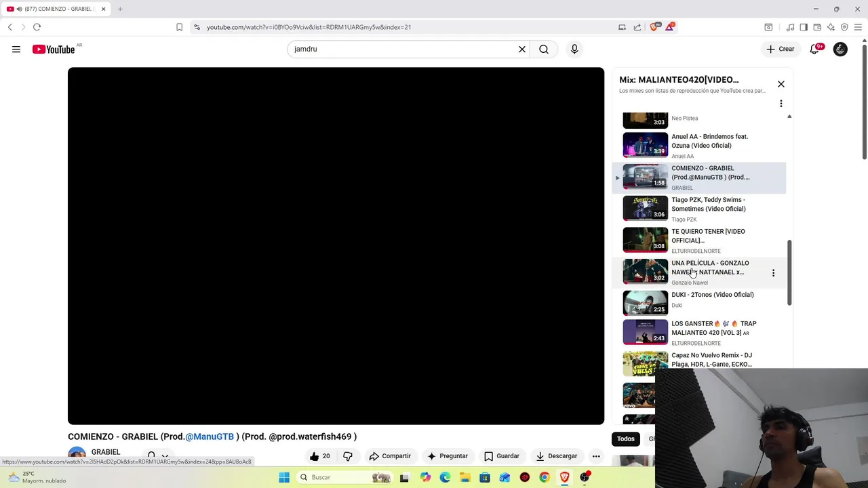The width and height of the screenshot is (868, 488).
Task: Close the Mix playlist panel
Action: tap(781, 84)
